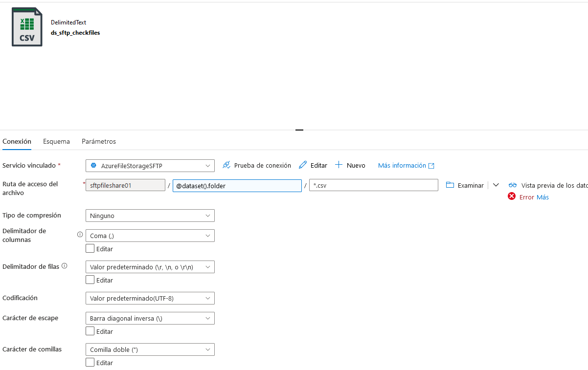The width and height of the screenshot is (588, 370).
Task: Click the pencil Editar icon
Action: click(303, 165)
